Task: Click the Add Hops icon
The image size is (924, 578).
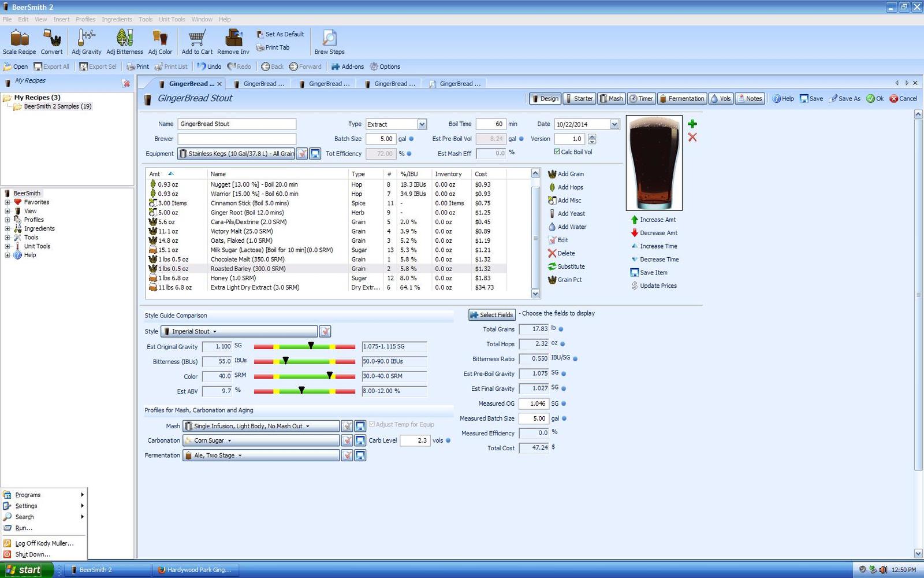Action: point(552,187)
